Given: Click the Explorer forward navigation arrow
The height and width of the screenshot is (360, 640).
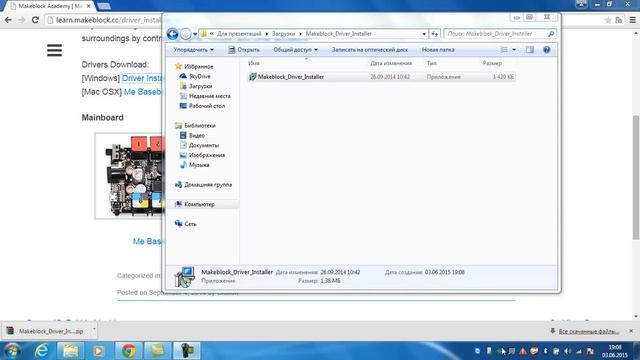Looking at the screenshot, I should click(x=186, y=34).
